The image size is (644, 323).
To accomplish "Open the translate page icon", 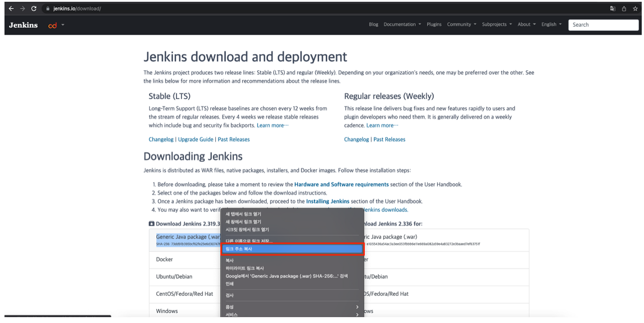I will coord(613,9).
